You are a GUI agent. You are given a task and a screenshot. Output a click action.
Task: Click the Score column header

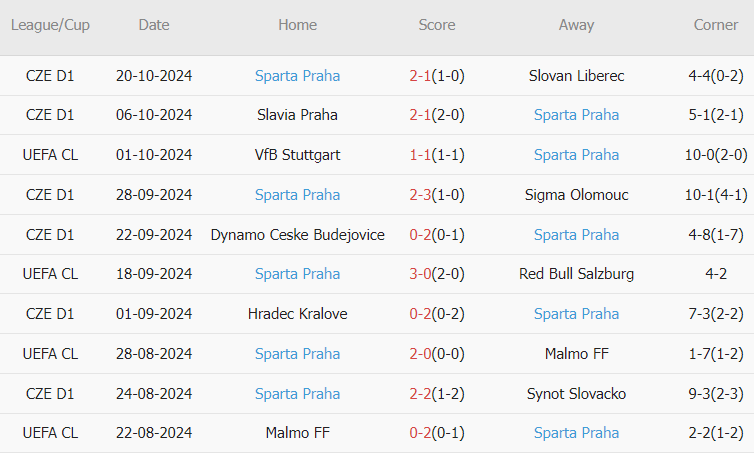coord(437,25)
